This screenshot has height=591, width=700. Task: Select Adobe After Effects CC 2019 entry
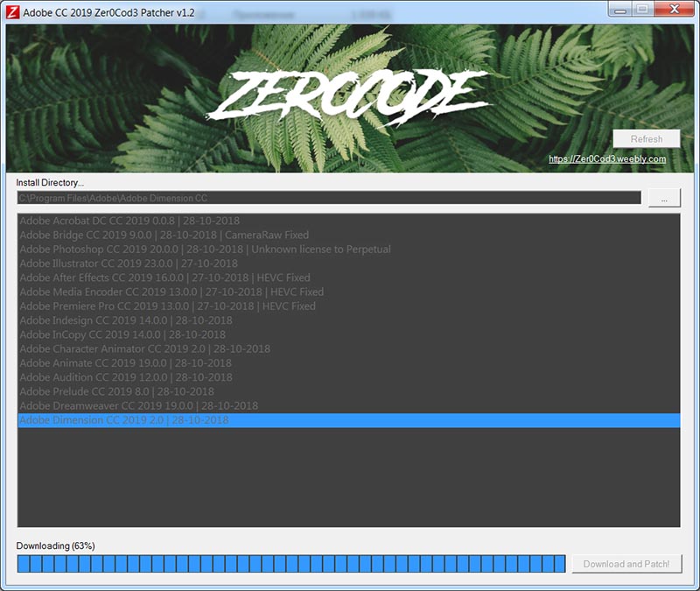pos(349,278)
